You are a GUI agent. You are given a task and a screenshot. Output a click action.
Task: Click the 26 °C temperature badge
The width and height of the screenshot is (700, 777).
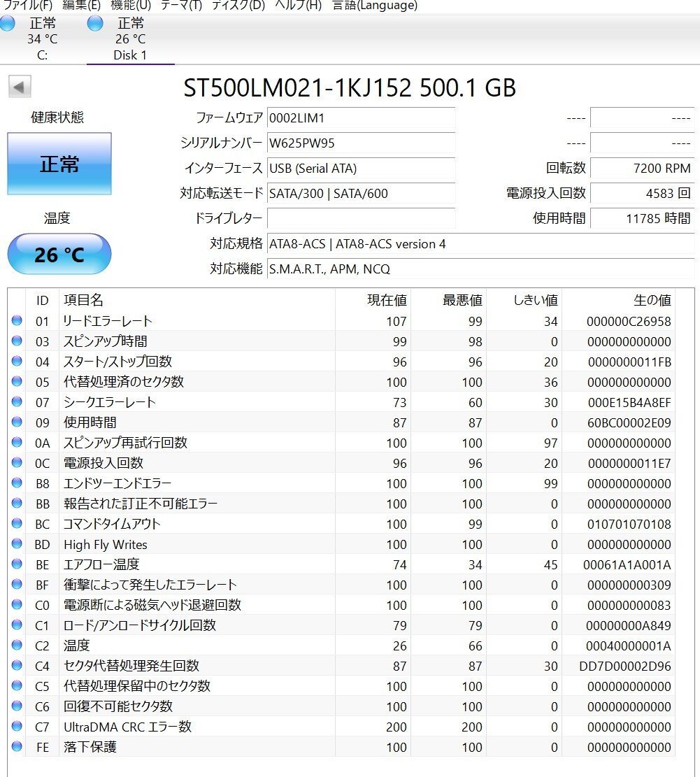click(59, 255)
